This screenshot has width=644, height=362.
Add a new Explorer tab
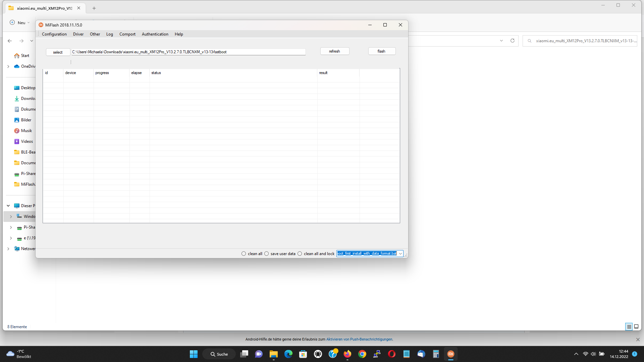[94, 8]
